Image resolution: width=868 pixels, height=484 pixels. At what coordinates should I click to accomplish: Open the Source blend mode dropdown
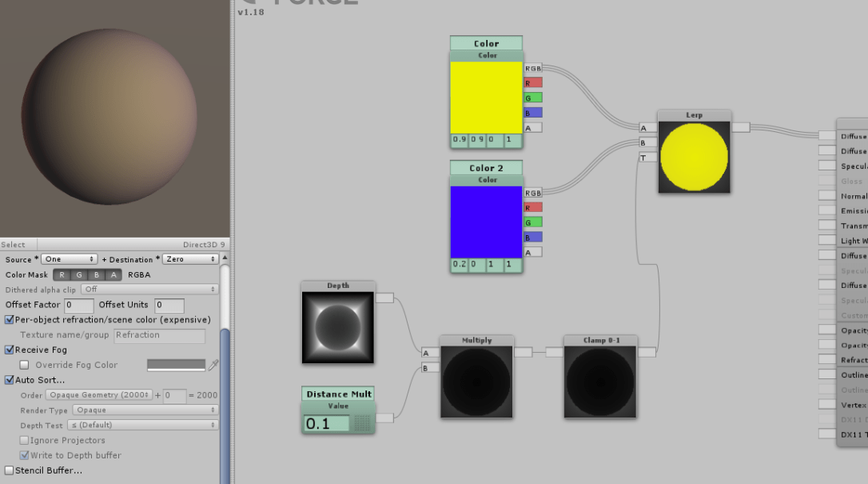(70, 259)
